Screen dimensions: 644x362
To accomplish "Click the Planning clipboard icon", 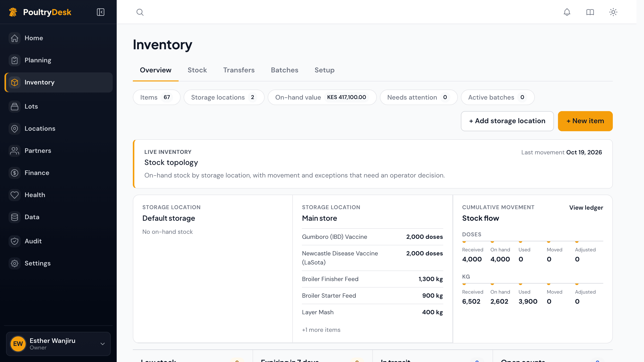I will click(15, 60).
